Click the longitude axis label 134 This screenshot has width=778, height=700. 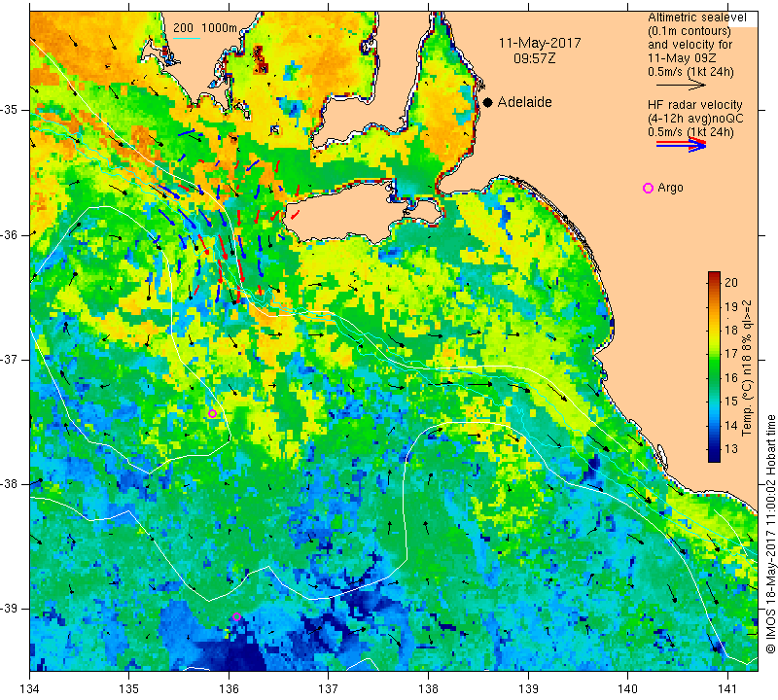(29, 689)
